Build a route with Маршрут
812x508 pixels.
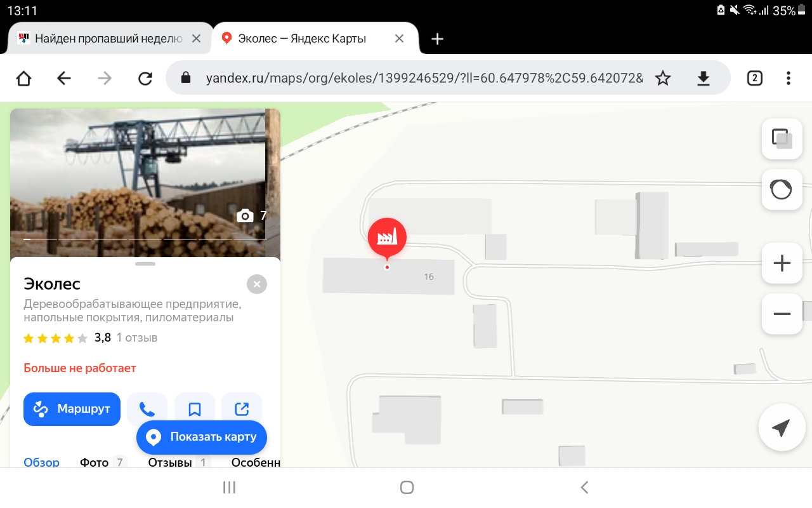(x=72, y=409)
